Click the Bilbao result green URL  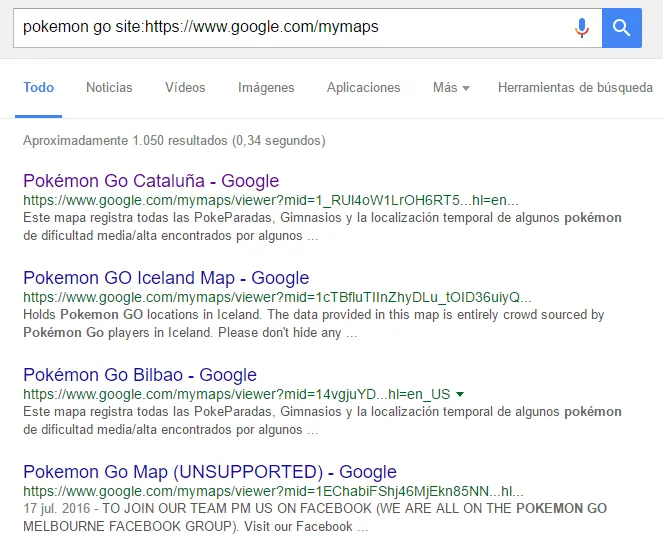click(x=237, y=395)
